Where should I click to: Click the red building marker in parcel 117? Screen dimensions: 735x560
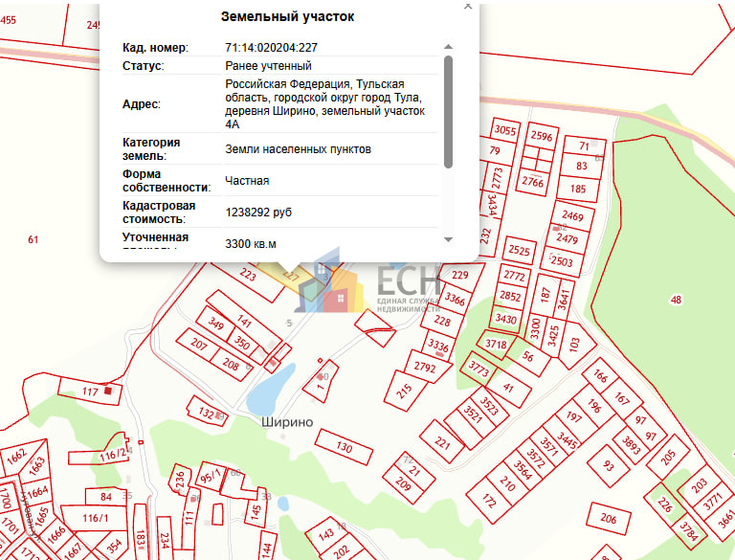(x=108, y=390)
